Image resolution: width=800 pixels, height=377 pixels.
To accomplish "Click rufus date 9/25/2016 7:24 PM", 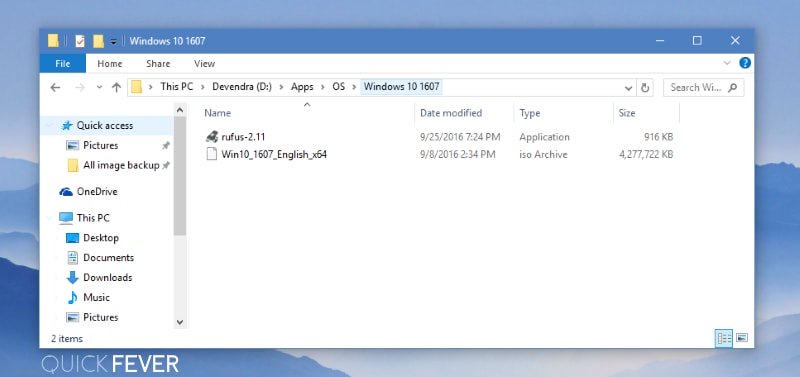I will pos(460,137).
